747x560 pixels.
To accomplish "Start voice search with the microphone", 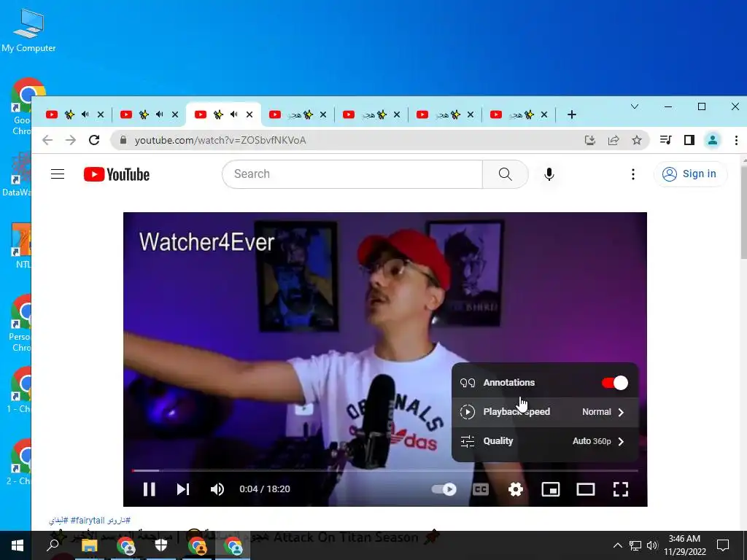I will (x=549, y=174).
